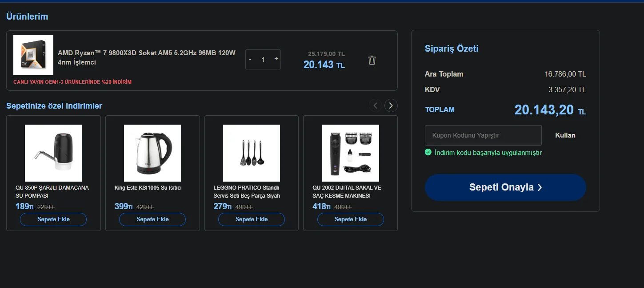The width and height of the screenshot is (644, 288).
Task: Increase quantity with the plus button
Action: [x=276, y=59]
